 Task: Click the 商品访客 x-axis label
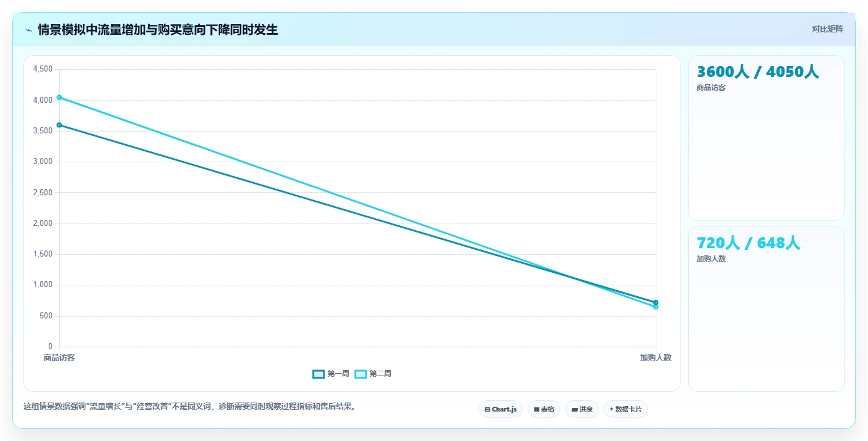[59, 357]
